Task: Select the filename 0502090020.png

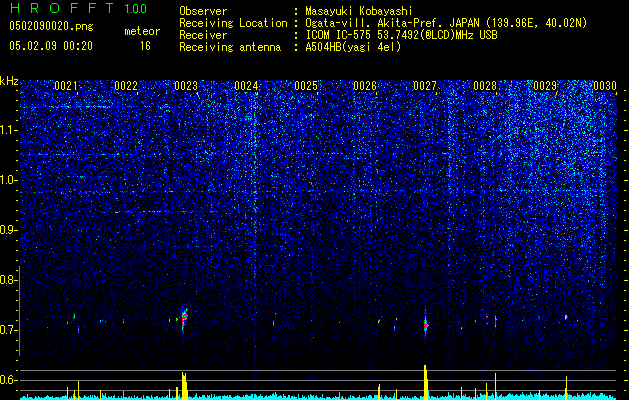Action: click(x=51, y=26)
